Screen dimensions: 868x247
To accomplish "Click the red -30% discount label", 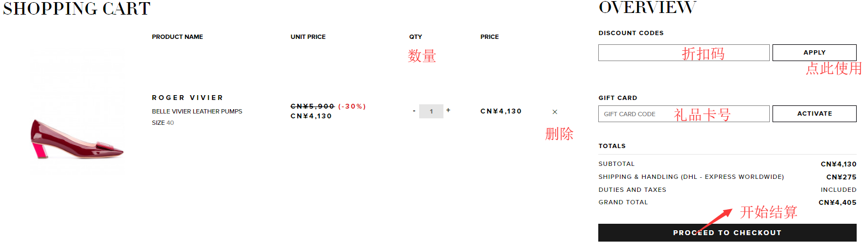I will (352, 106).
